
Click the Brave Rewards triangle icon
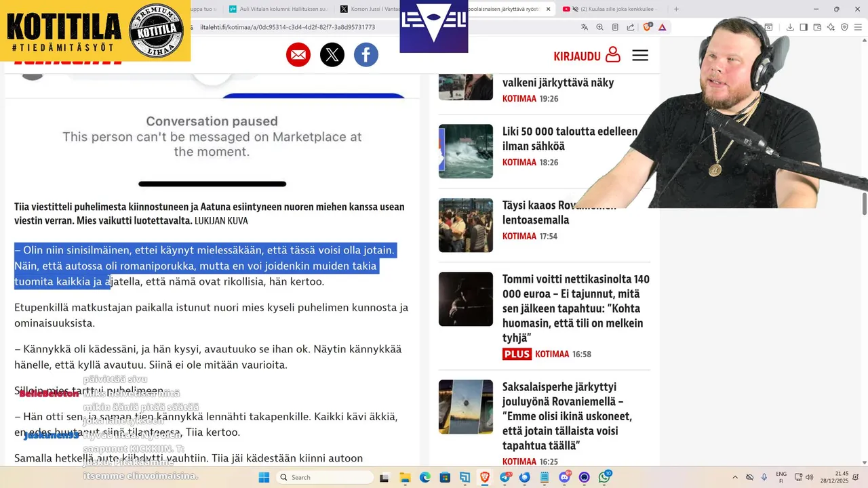pos(663,27)
